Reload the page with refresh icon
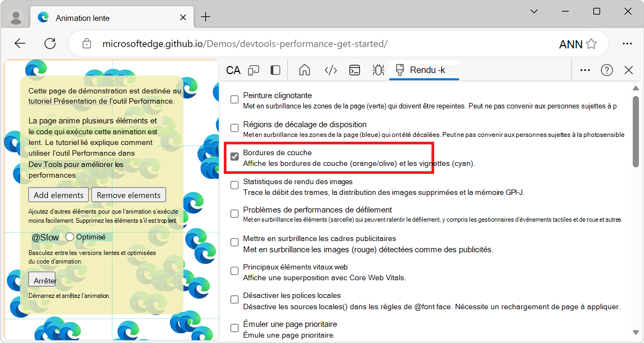 coord(50,43)
